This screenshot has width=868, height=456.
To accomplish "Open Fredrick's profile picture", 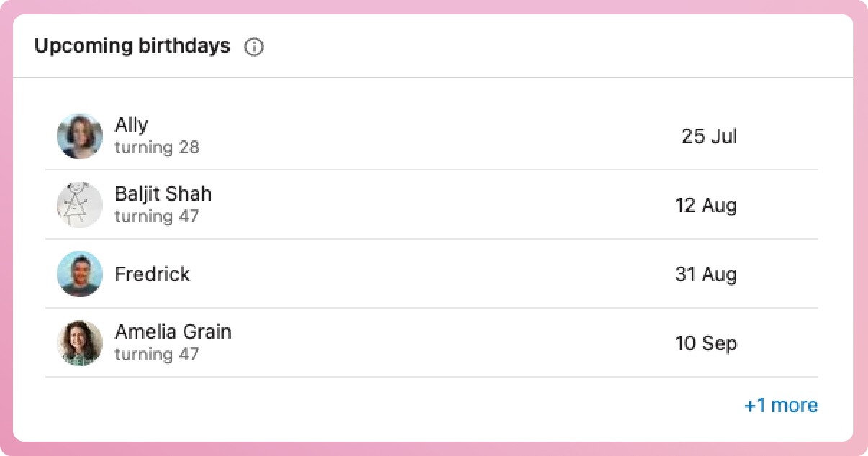I will tap(80, 274).
